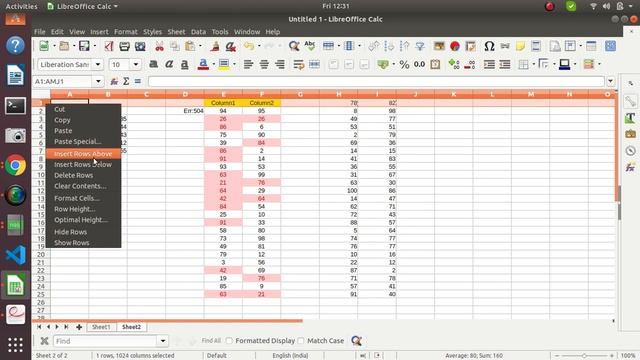Run Spelling check Abc icon
Screen dimensions: 640x360
[x=310, y=46]
